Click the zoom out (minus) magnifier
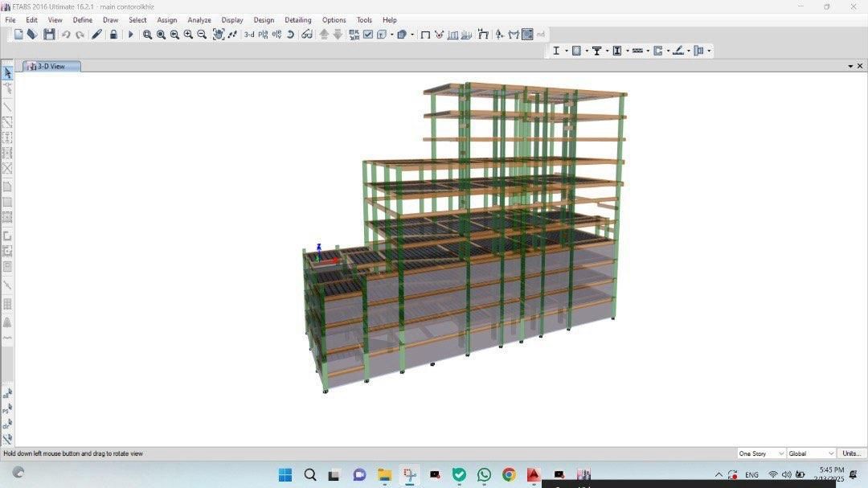The height and width of the screenshot is (488, 868). tap(202, 35)
